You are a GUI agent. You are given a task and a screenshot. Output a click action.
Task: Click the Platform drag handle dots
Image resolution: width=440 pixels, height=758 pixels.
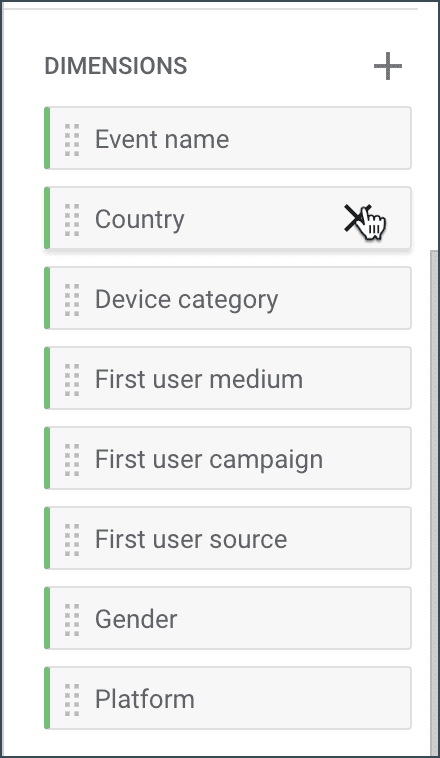point(72,700)
